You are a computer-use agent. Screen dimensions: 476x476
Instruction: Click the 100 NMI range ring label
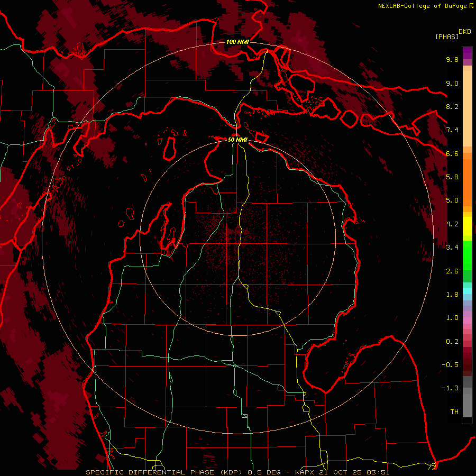237,42
